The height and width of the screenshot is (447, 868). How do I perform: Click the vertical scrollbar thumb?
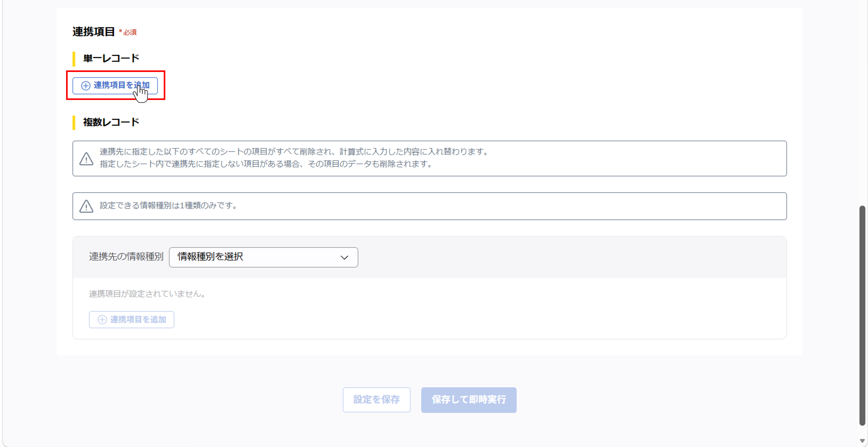[x=862, y=315]
